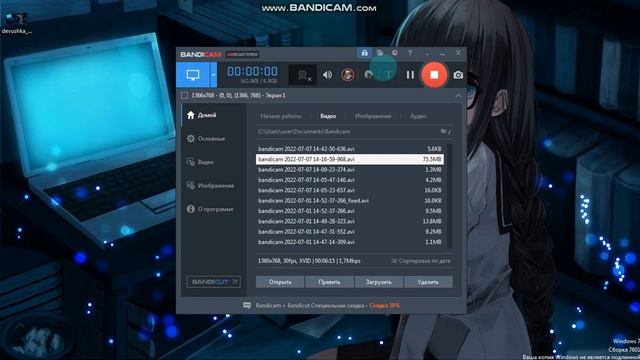
Task: Take a screenshot with the camera icon
Action: 458,75
